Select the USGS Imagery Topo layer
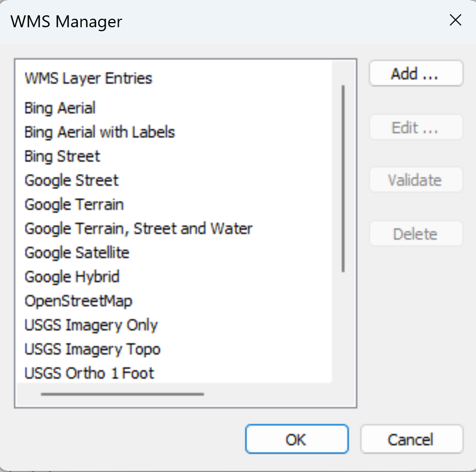The image size is (476, 472). [x=92, y=349]
